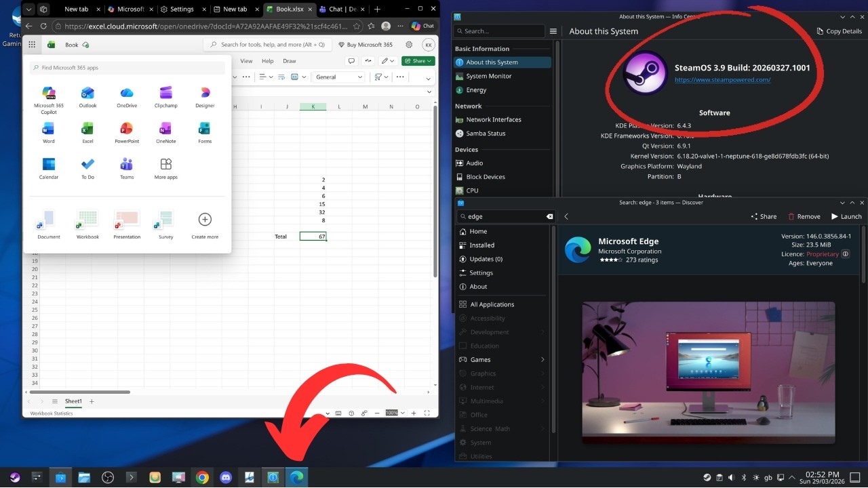The width and height of the screenshot is (868, 488).
Task: Open Bluetooth tray icon
Action: tap(743, 478)
